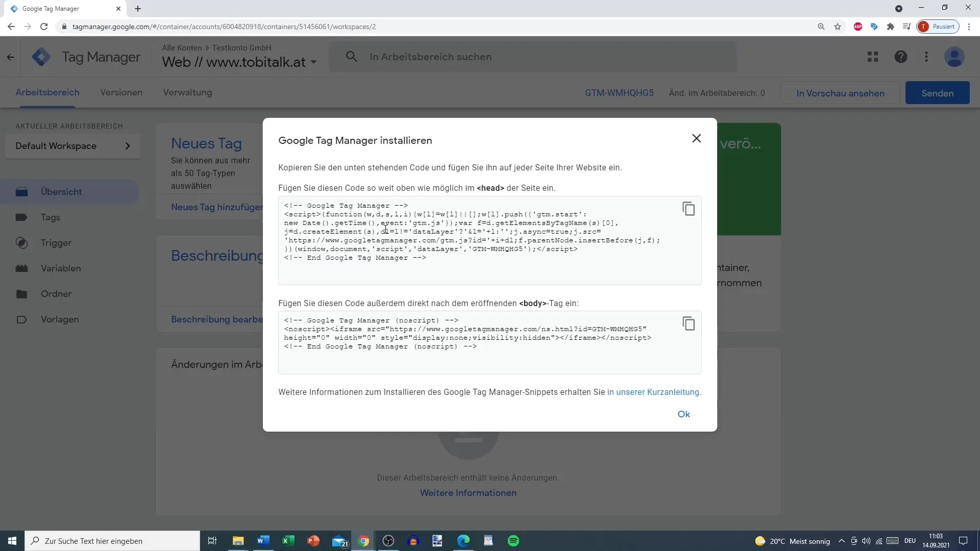Switch to the Verwaltung tab
The image size is (980, 551).
pyautogui.click(x=187, y=92)
